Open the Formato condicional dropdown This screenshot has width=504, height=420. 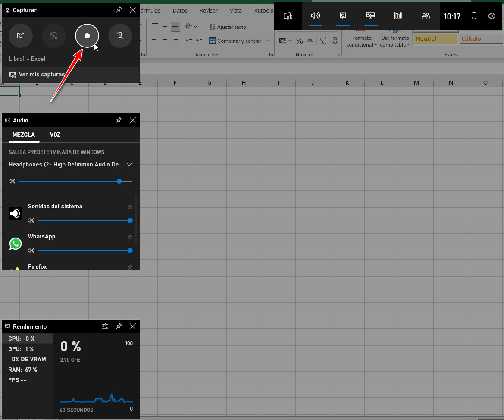362,41
